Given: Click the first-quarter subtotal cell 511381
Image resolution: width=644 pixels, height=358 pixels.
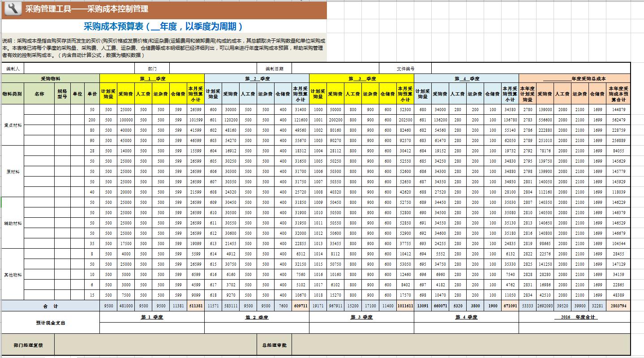Looking at the screenshot, I should coord(195,306).
